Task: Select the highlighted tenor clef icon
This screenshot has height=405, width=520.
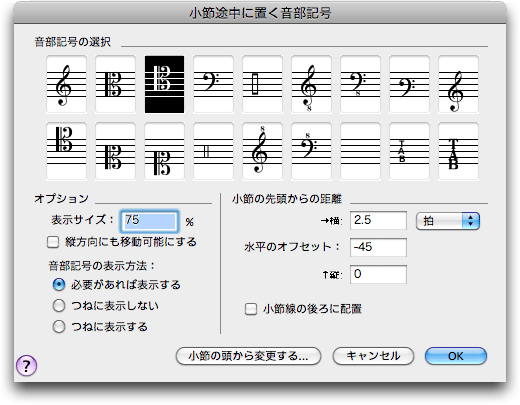Action: coord(164,84)
